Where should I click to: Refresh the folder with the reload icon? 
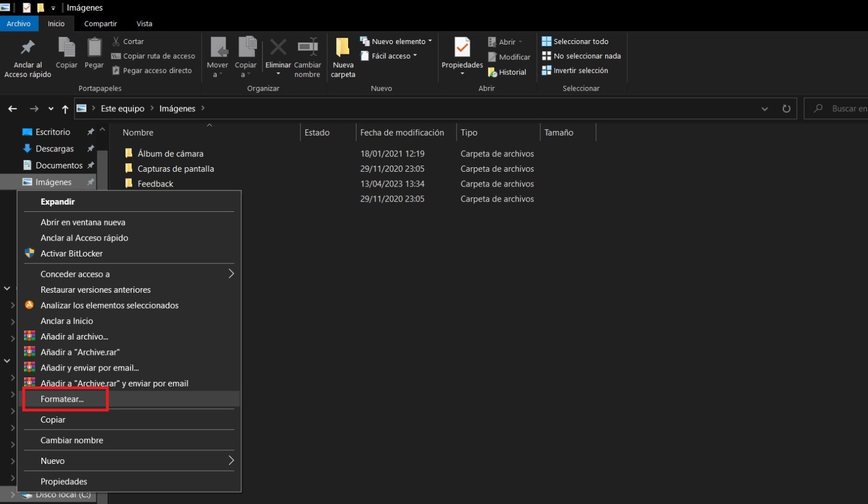pyautogui.click(x=786, y=108)
